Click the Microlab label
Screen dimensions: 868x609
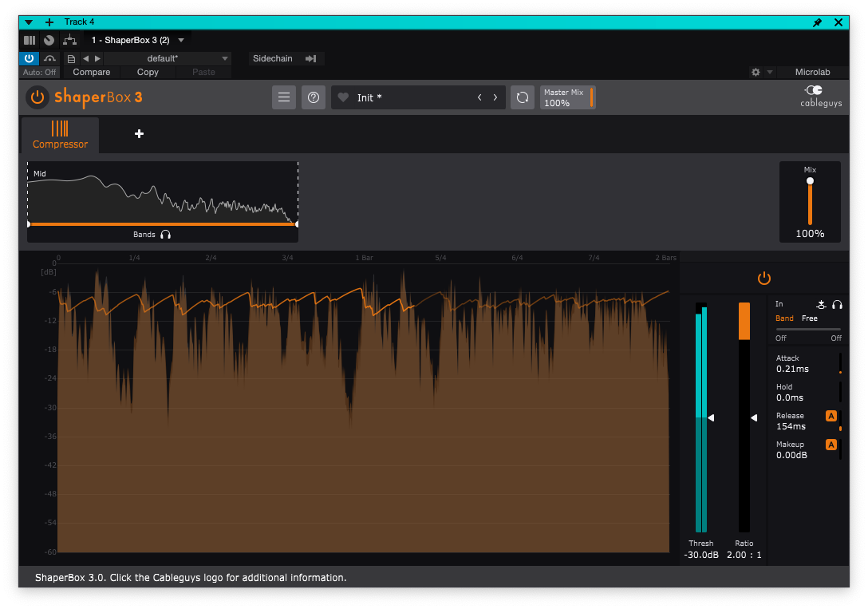812,72
